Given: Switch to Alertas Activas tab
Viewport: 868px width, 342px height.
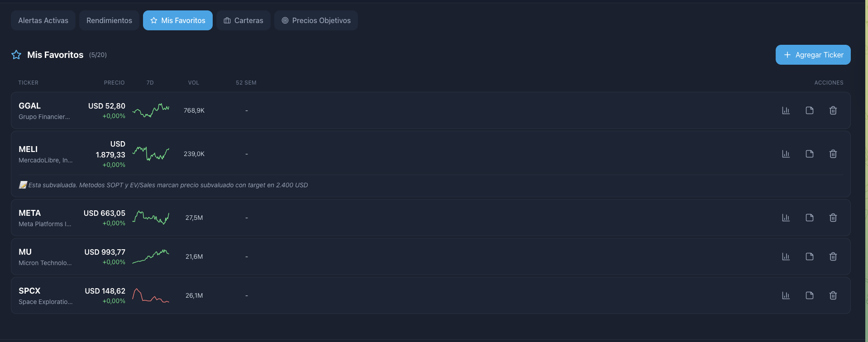Looking at the screenshot, I should pos(43,20).
